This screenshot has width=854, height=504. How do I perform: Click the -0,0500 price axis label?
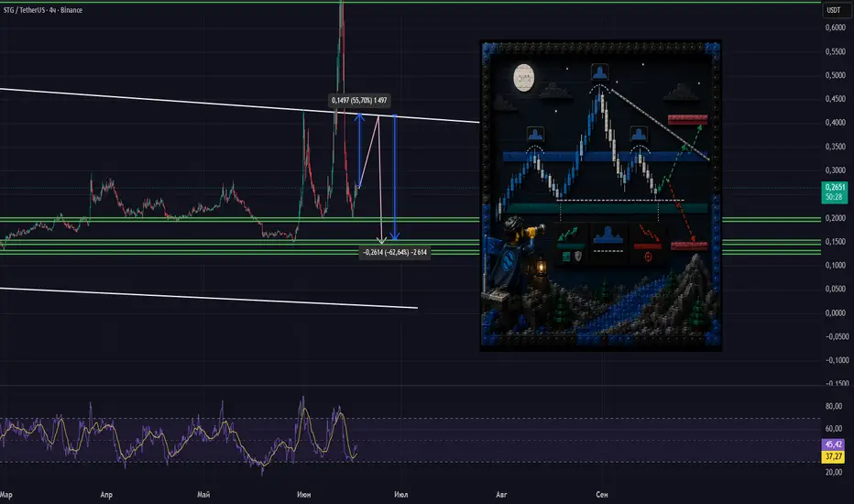click(x=835, y=336)
